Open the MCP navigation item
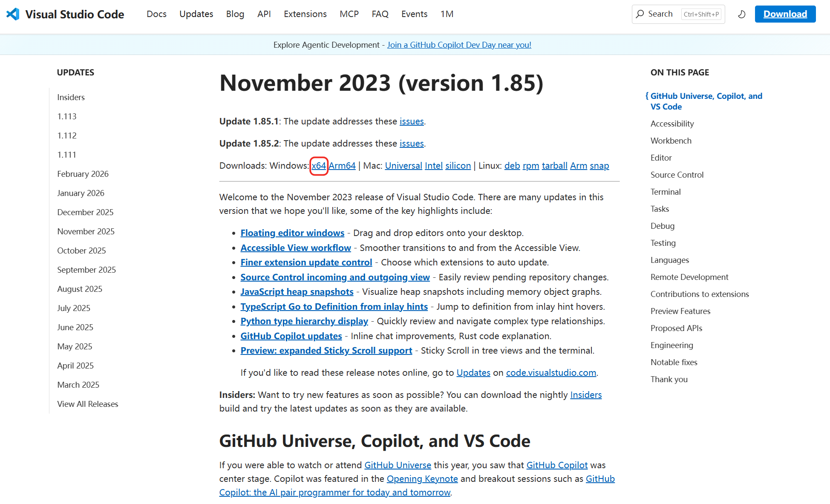The image size is (830, 504). [349, 14]
